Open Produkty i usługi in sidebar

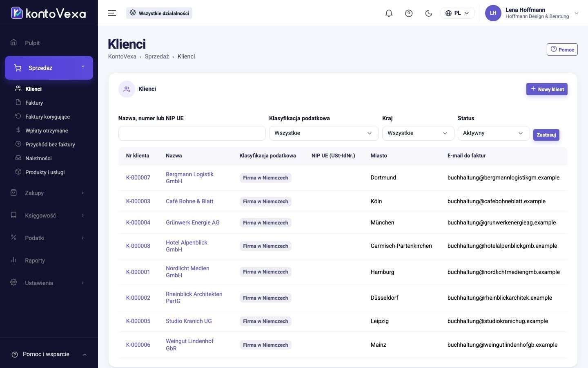(45, 172)
